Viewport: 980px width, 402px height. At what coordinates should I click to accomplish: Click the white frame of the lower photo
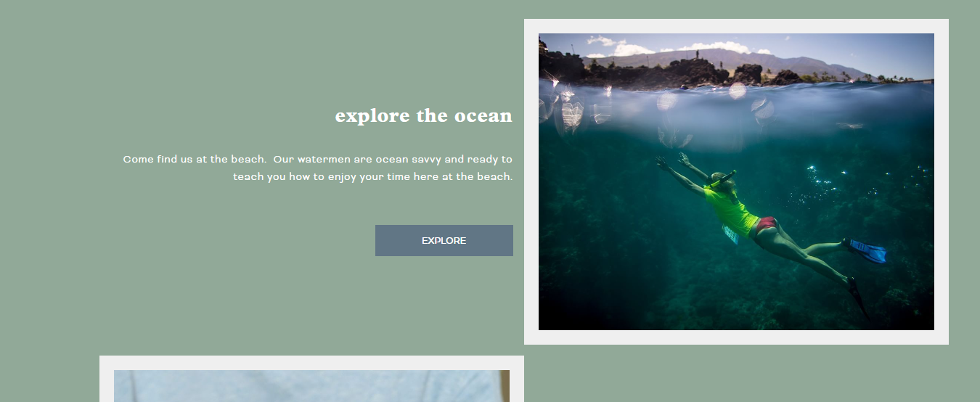[x=311, y=363]
